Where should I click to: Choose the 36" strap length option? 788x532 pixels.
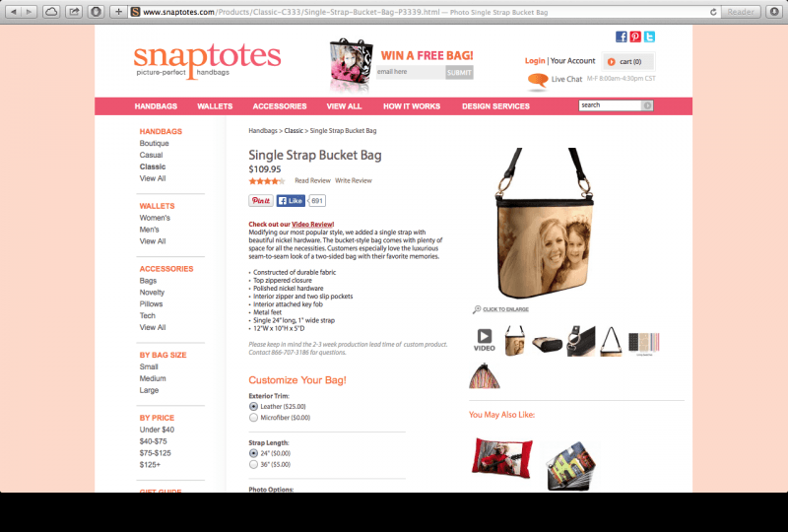253,465
